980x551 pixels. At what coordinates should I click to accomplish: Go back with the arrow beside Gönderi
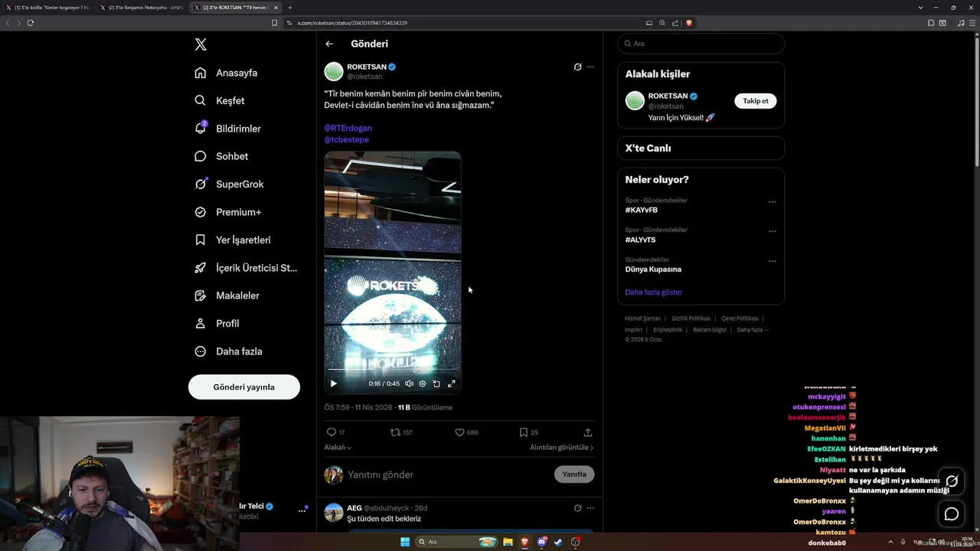pos(329,44)
